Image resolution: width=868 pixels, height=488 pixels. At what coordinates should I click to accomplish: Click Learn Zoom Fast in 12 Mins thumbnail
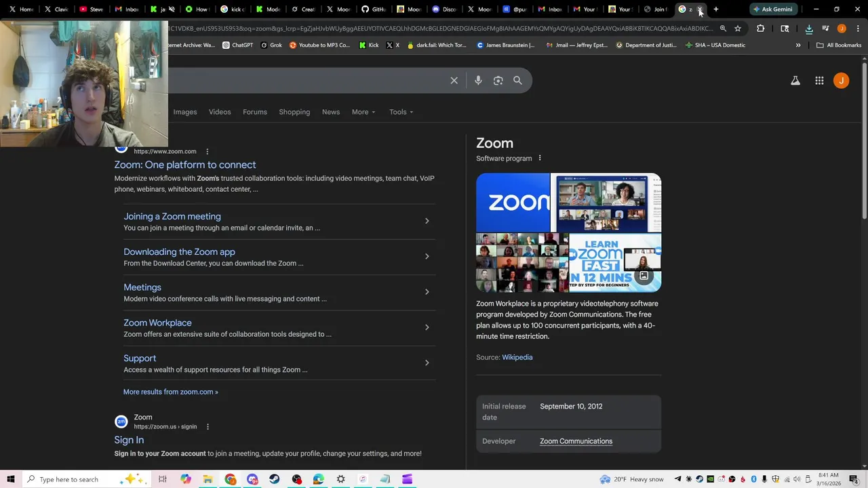(615, 263)
